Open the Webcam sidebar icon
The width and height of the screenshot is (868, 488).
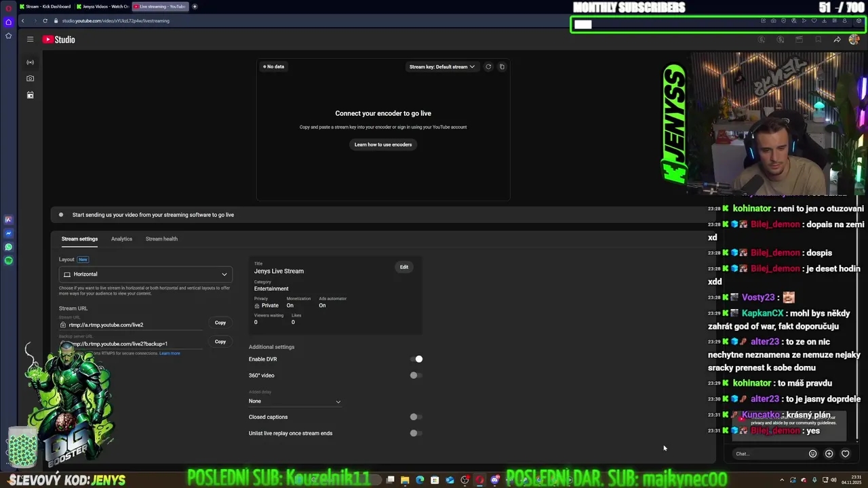tap(30, 79)
